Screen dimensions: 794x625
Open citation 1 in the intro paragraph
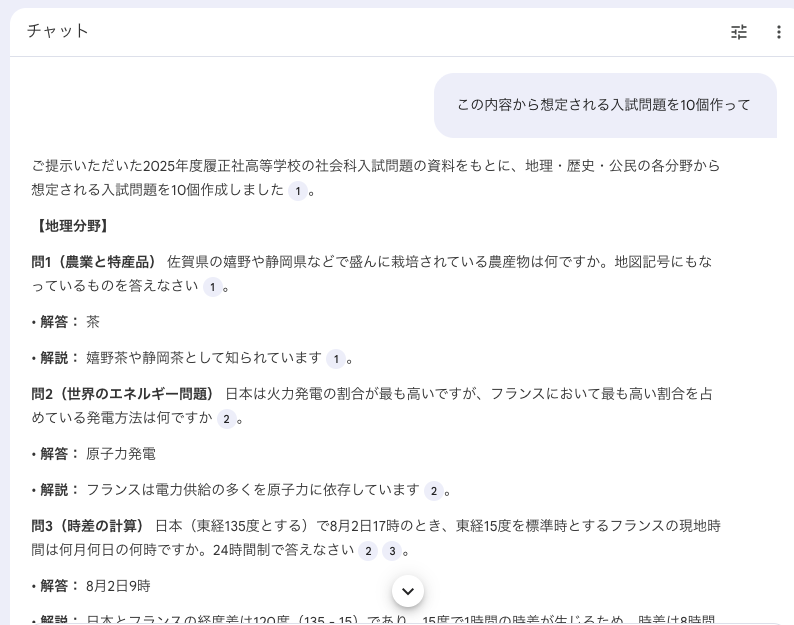click(x=297, y=191)
